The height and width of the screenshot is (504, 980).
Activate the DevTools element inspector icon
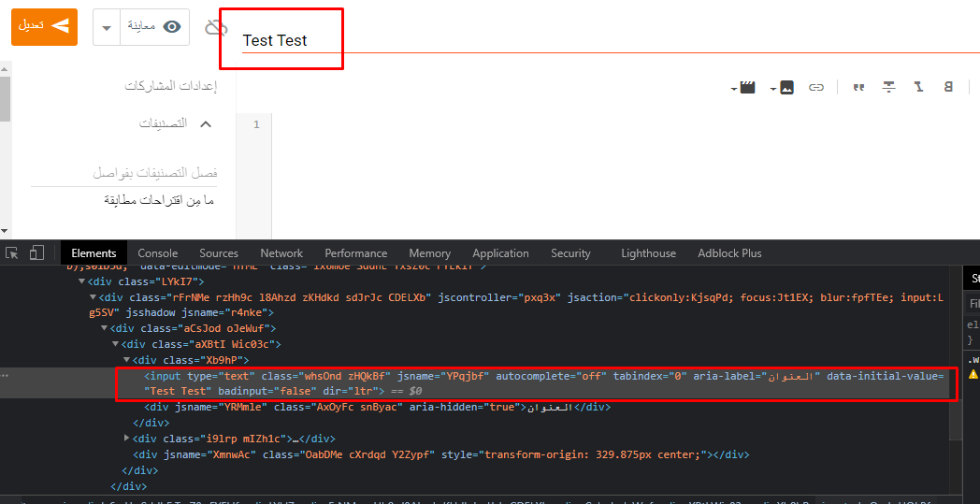(12, 253)
